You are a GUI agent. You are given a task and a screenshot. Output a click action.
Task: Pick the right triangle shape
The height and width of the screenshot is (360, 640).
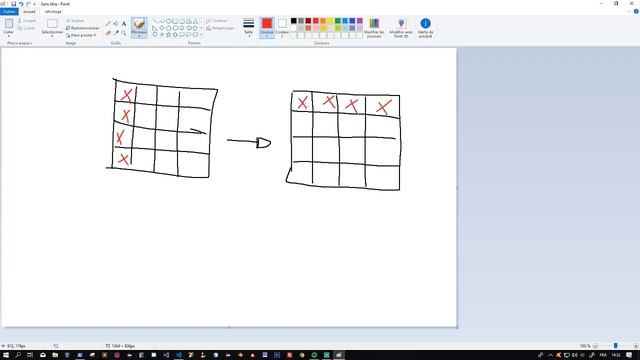pyautogui.click(x=155, y=28)
